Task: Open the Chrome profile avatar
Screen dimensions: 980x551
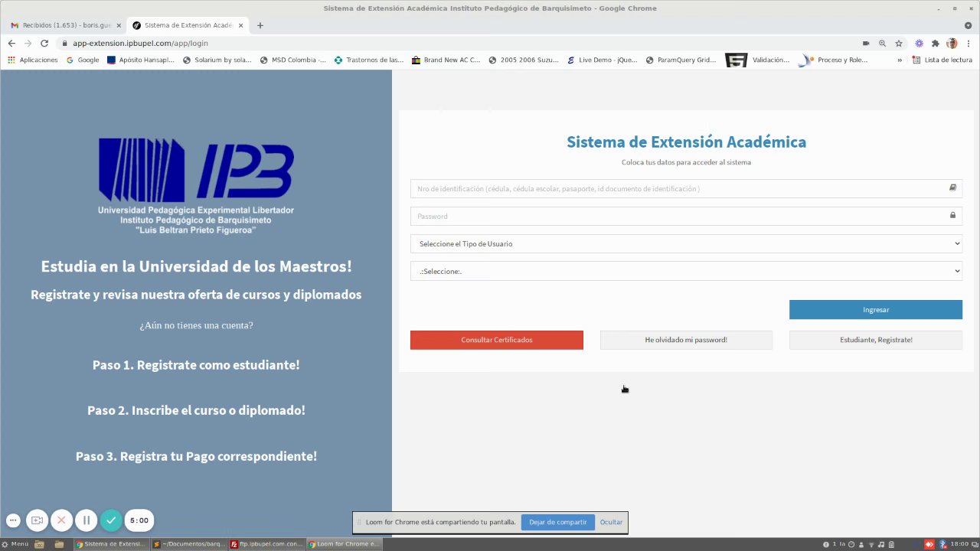Action: click(x=952, y=44)
